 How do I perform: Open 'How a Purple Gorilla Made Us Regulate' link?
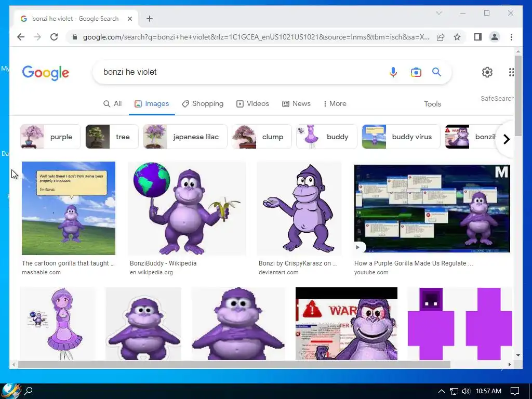click(x=414, y=263)
